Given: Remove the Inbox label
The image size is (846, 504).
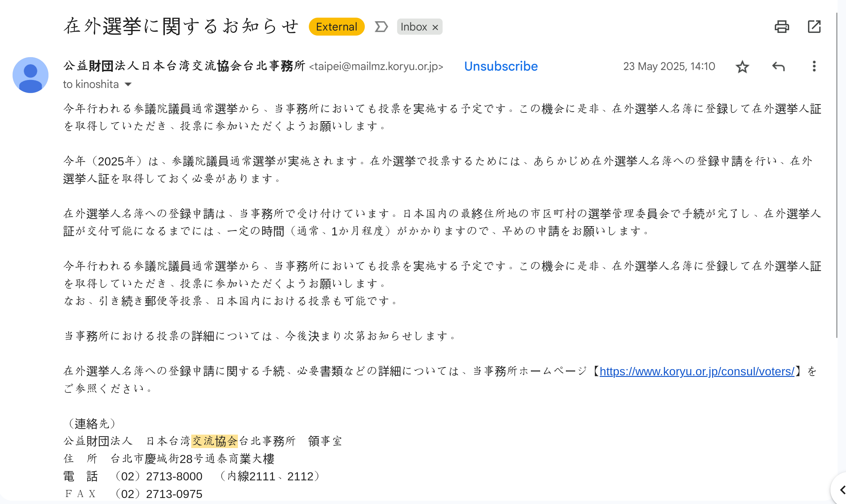Looking at the screenshot, I should pyautogui.click(x=435, y=28).
